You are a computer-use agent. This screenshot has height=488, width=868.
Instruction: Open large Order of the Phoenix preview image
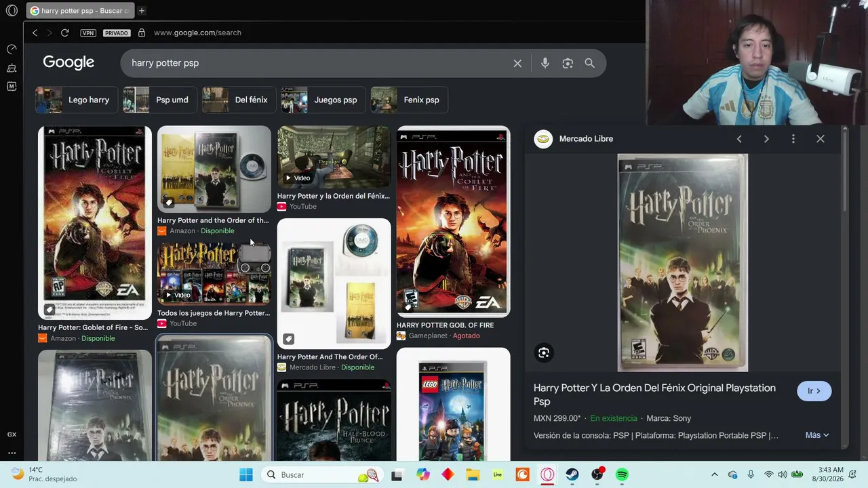coord(683,262)
